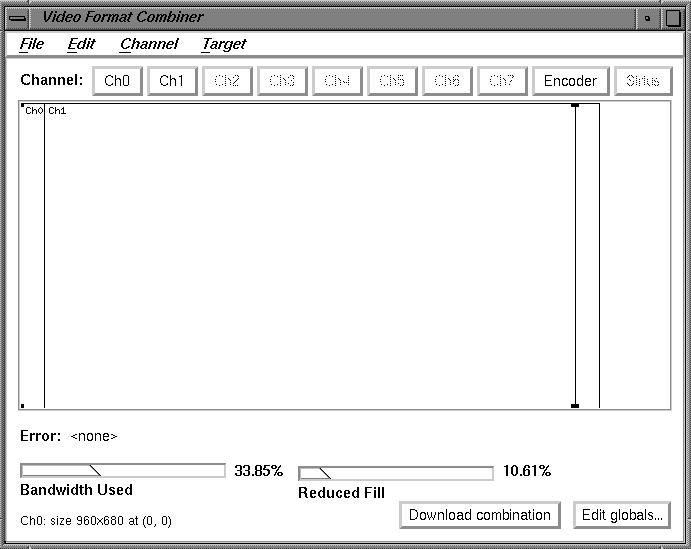Open the Encoder channel
The image size is (691, 549).
point(571,81)
